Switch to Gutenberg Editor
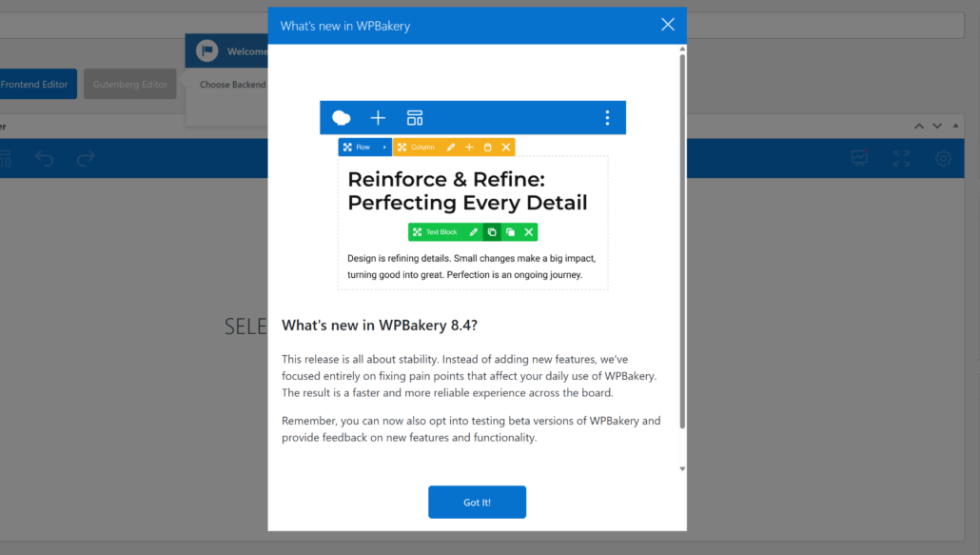This screenshot has width=980, height=555. pyautogui.click(x=129, y=85)
